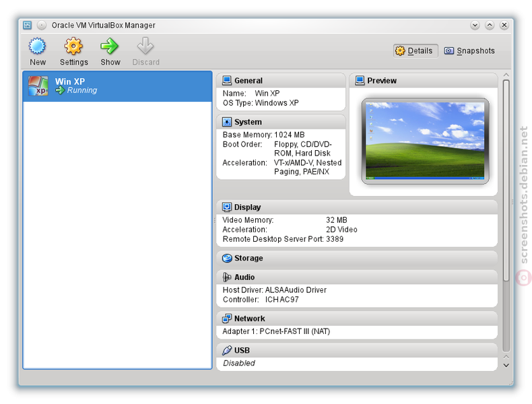
Task: Click the scrollbar top up arrow
Action: click(x=506, y=75)
